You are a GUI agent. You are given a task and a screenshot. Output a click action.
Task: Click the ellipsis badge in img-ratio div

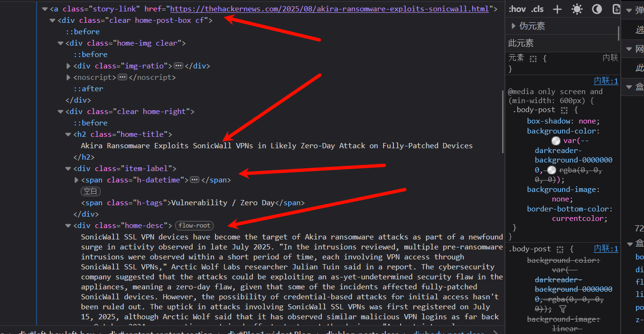point(178,66)
